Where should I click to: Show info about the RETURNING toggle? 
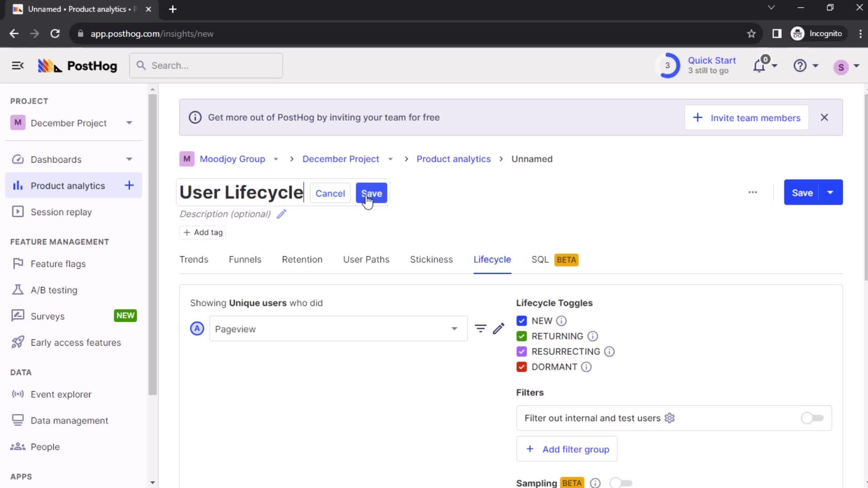(592, 336)
